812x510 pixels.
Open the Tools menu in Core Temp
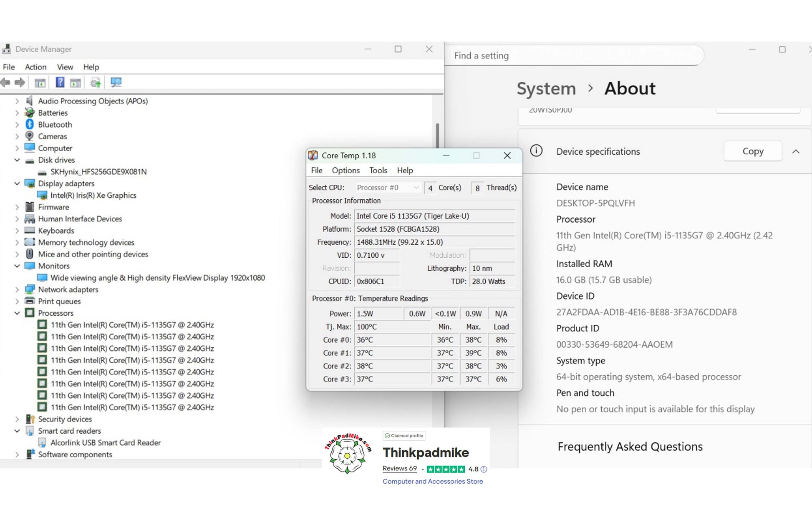[x=378, y=170]
